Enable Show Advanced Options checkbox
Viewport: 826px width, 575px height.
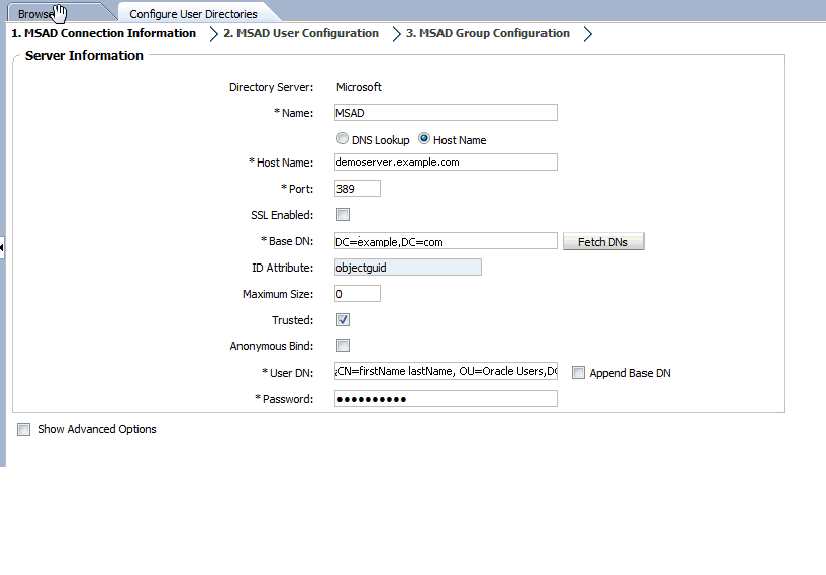tap(24, 430)
